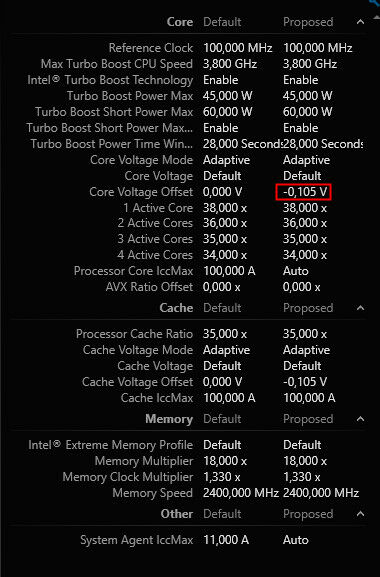
Task: Select the proposed System Agent IccMax Auto value
Action: (x=296, y=540)
